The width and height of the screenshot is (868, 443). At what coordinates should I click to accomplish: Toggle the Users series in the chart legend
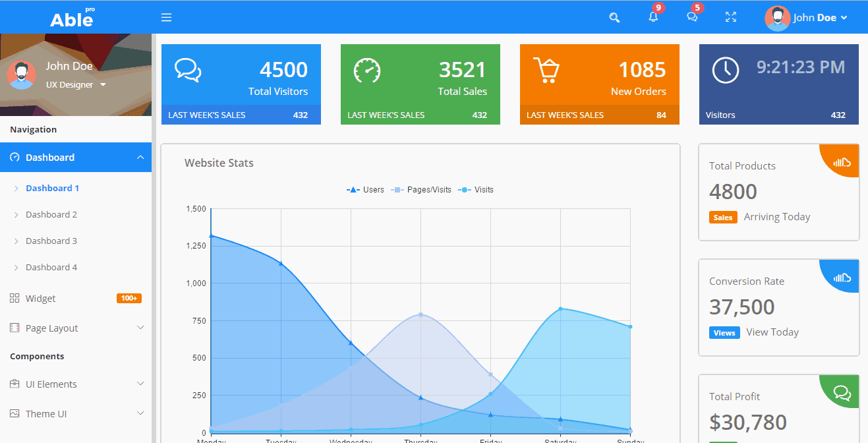point(368,189)
